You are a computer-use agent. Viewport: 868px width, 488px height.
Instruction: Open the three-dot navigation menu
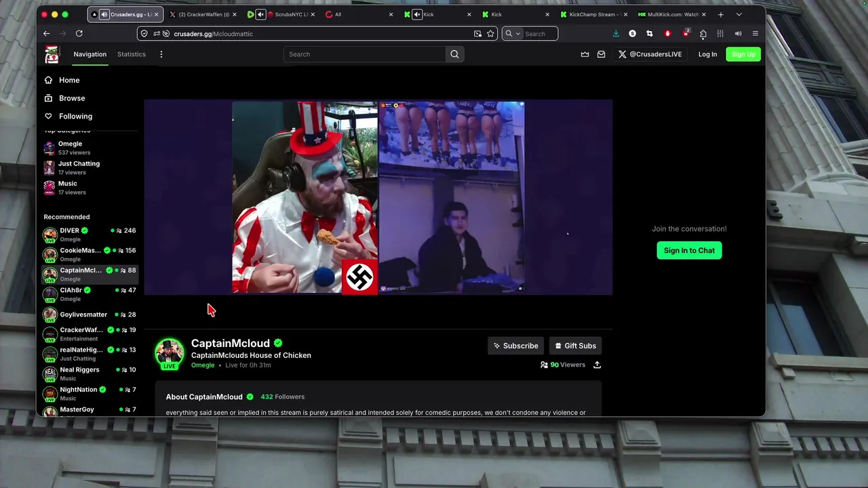tap(161, 54)
